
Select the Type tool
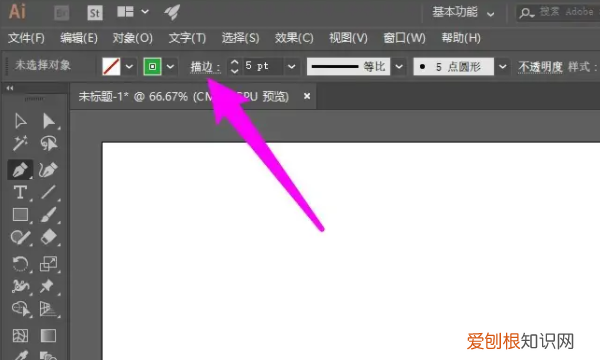pyautogui.click(x=20, y=192)
